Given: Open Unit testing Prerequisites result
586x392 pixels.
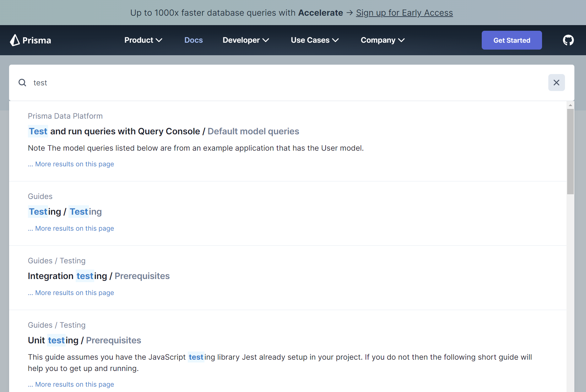Looking at the screenshot, I should point(84,340).
